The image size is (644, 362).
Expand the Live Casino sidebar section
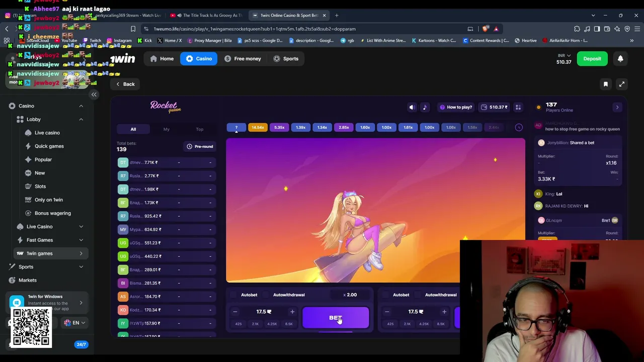[x=81, y=227]
